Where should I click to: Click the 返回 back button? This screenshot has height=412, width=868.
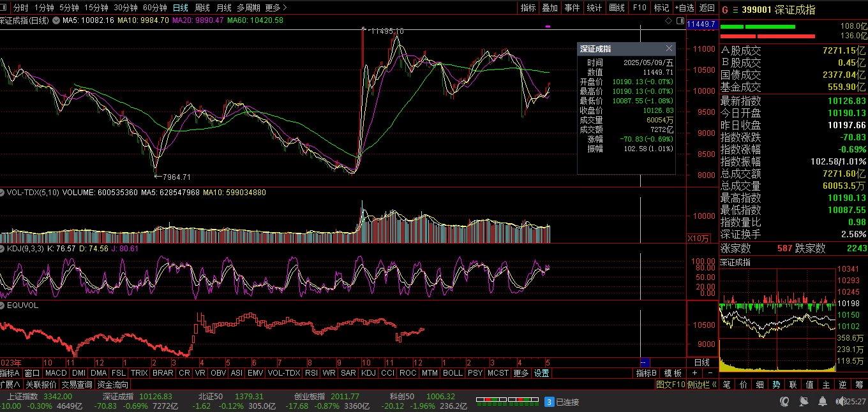pyautogui.click(x=707, y=8)
